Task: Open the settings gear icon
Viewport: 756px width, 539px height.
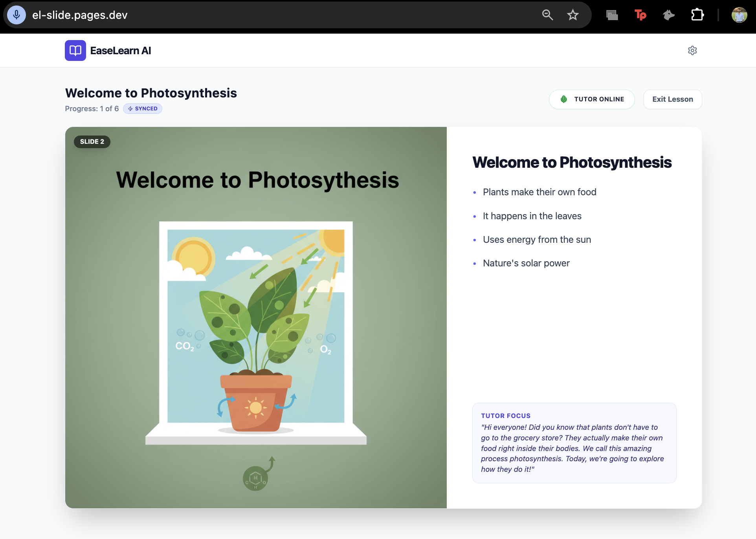Action: [692, 50]
